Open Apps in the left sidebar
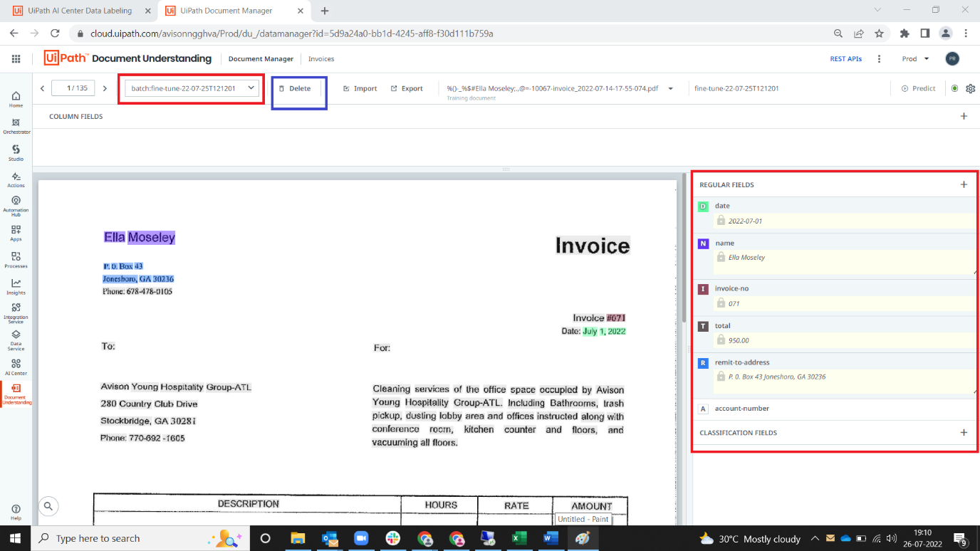 click(x=16, y=233)
